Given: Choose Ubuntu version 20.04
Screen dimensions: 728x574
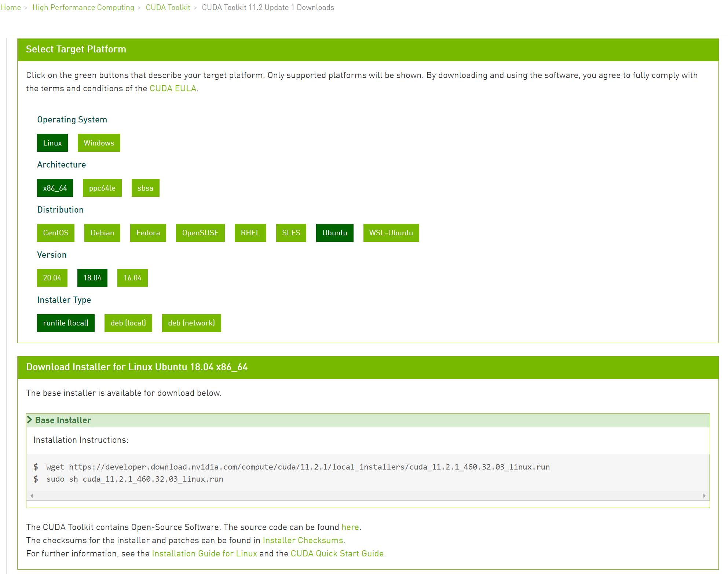Looking at the screenshot, I should tap(52, 278).
